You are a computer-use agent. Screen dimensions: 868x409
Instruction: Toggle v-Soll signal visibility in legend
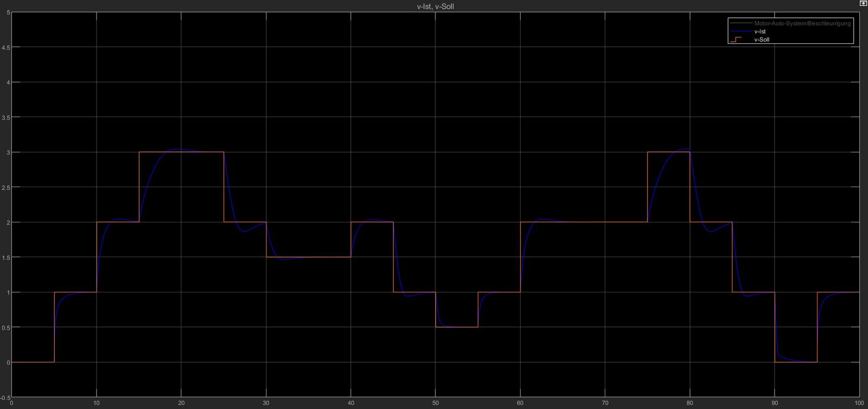coord(762,40)
